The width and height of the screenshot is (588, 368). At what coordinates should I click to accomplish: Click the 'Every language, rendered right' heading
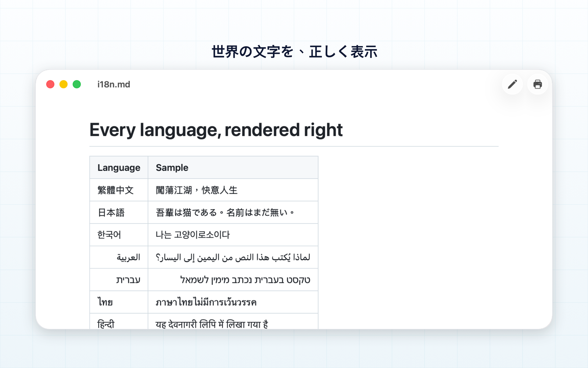(x=216, y=130)
